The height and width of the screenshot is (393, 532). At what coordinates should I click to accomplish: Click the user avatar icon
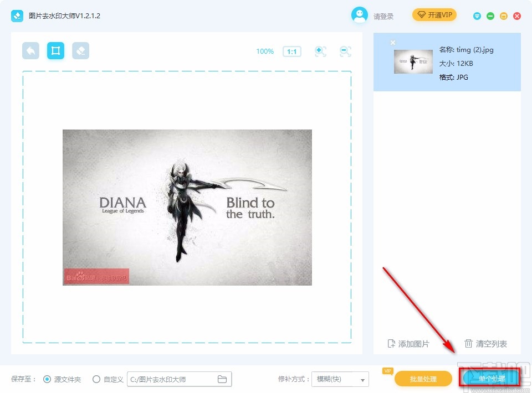coord(359,15)
